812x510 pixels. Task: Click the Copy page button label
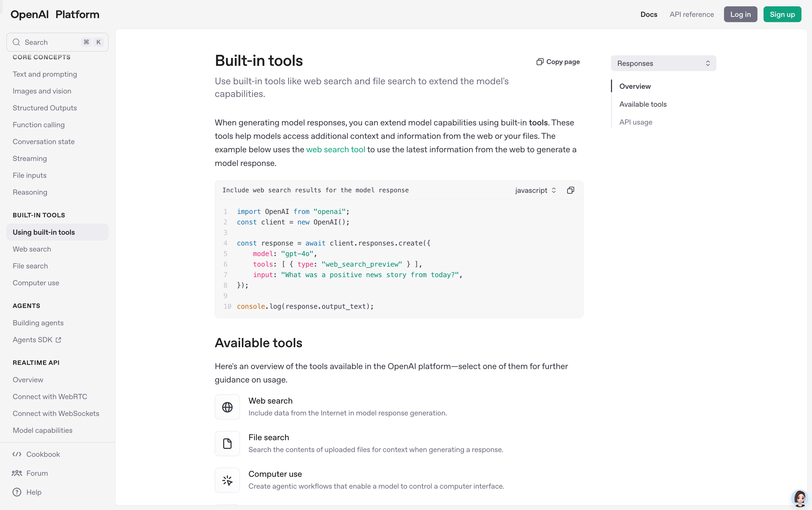563,62
